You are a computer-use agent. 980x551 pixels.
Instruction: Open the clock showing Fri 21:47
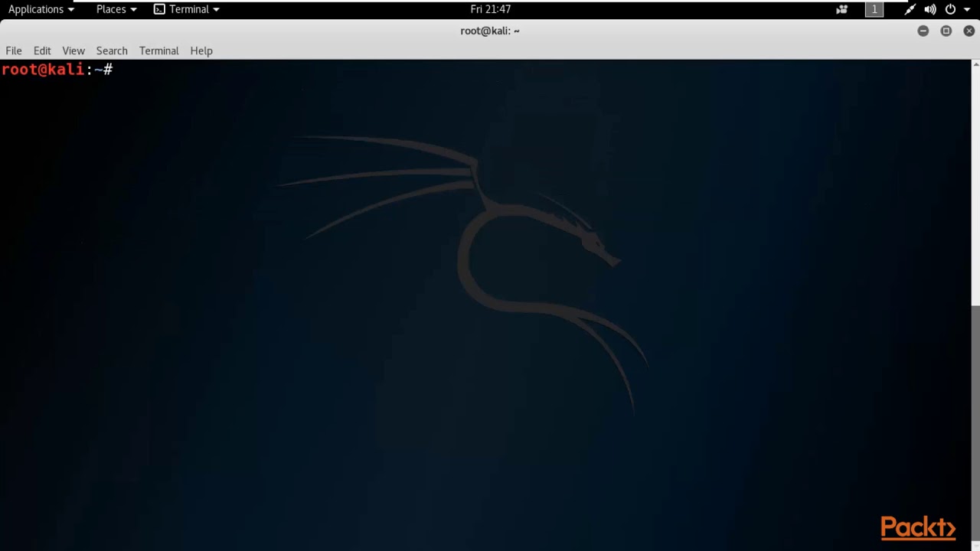tap(491, 9)
